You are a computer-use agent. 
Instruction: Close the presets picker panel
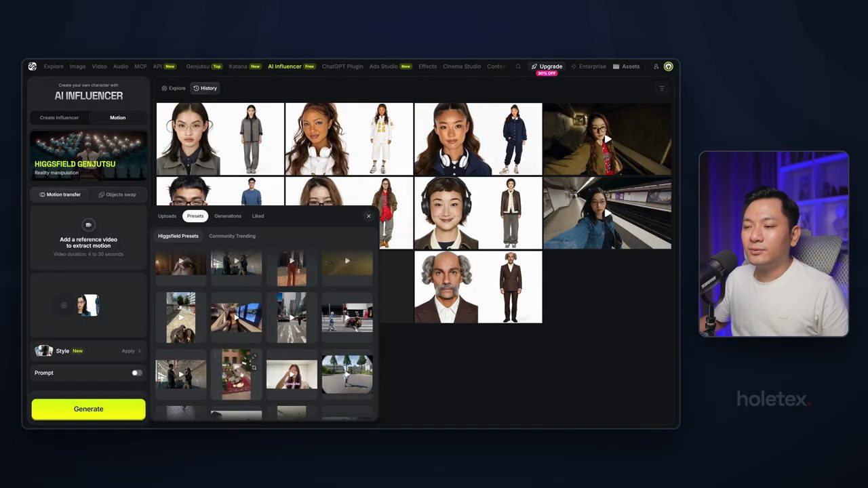click(x=369, y=216)
